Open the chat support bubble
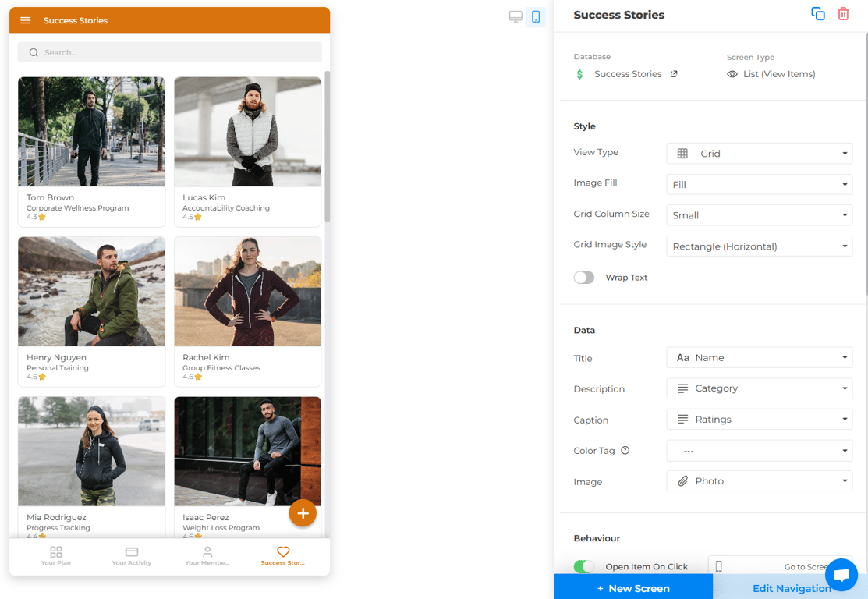The width and height of the screenshot is (868, 599). point(841,575)
